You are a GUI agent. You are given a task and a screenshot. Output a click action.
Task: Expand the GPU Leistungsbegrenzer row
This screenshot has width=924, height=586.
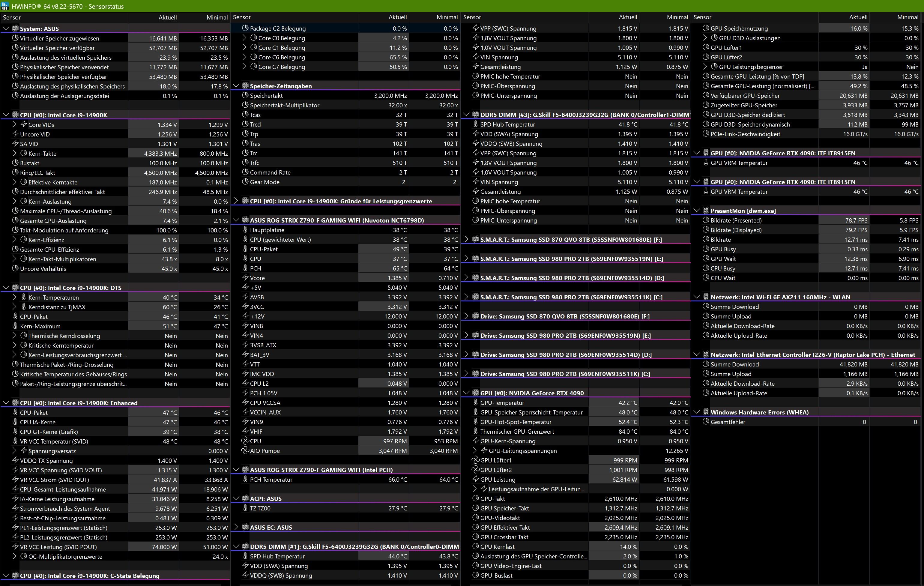705,66
